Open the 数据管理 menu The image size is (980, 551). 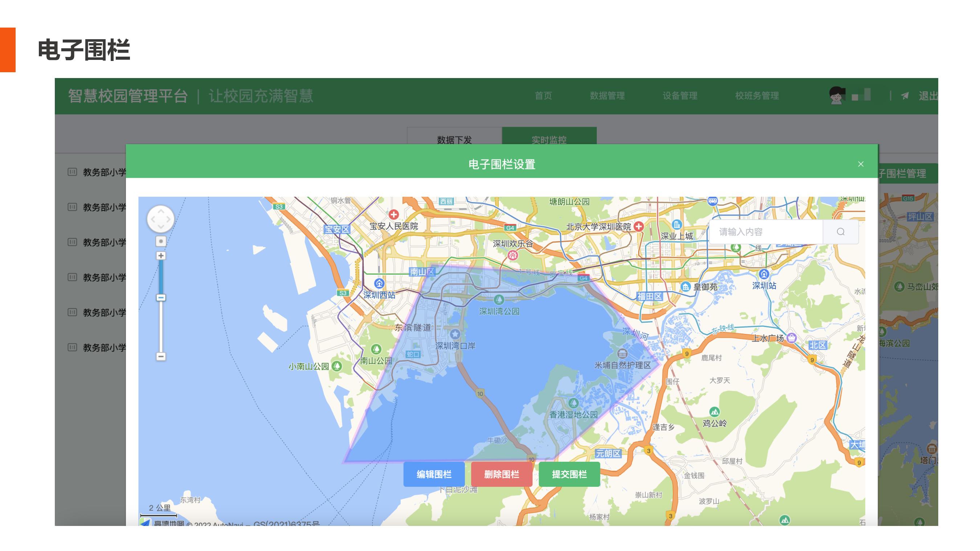click(607, 96)
